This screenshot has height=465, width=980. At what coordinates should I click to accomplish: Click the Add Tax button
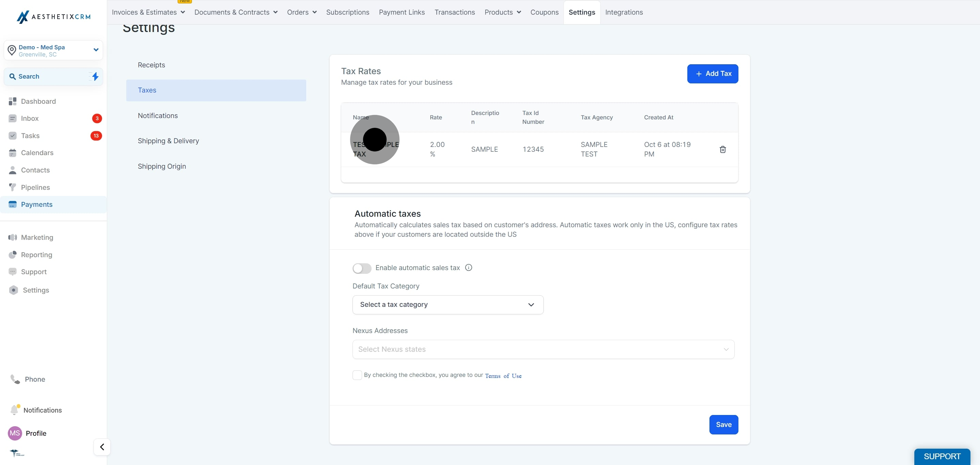713,74
